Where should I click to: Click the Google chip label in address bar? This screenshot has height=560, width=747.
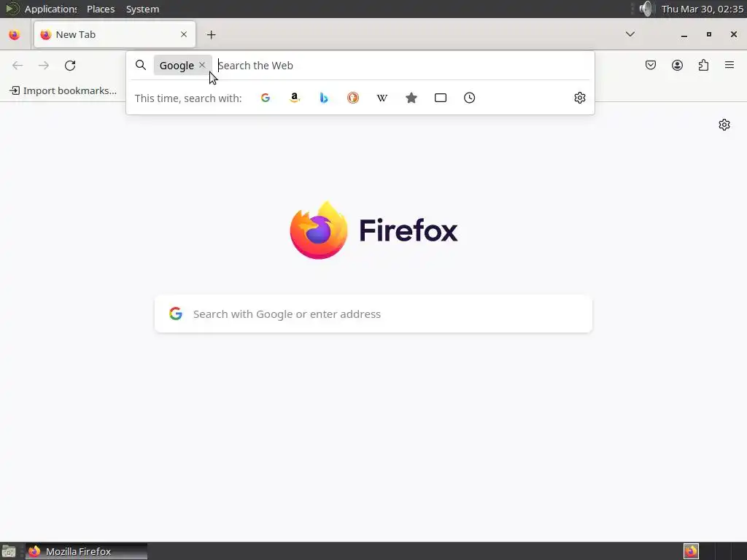177,65
